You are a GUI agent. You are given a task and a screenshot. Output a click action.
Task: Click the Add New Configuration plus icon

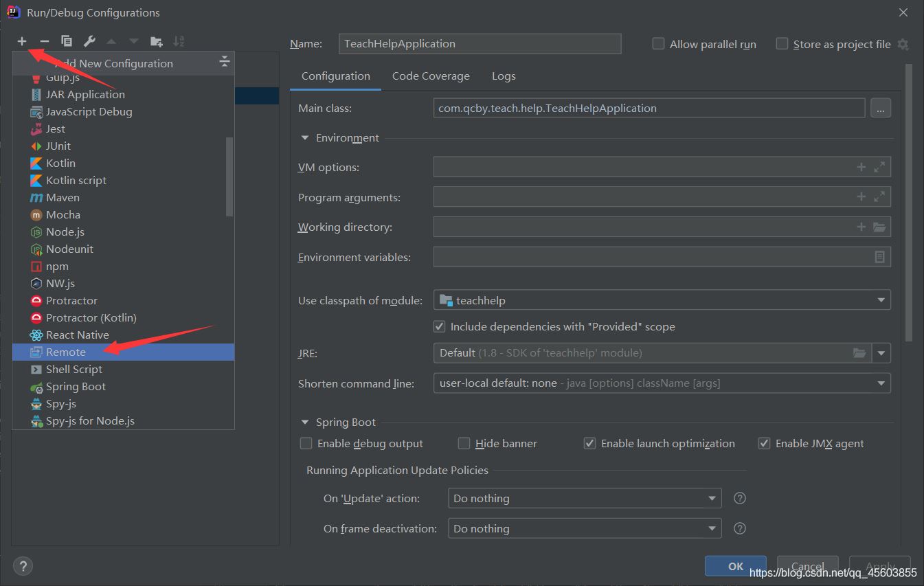(x=22, y=42)
